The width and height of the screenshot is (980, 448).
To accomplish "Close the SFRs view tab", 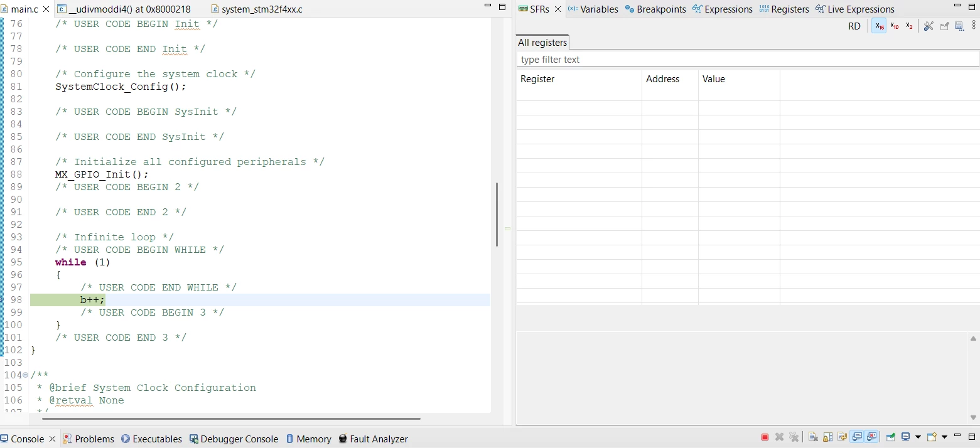I will coord(557,9).
